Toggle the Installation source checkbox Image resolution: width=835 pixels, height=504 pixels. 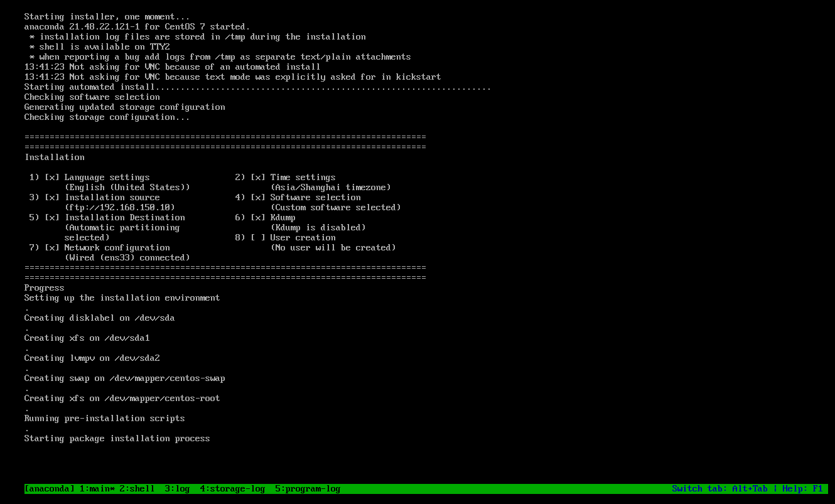click(52, 198)
